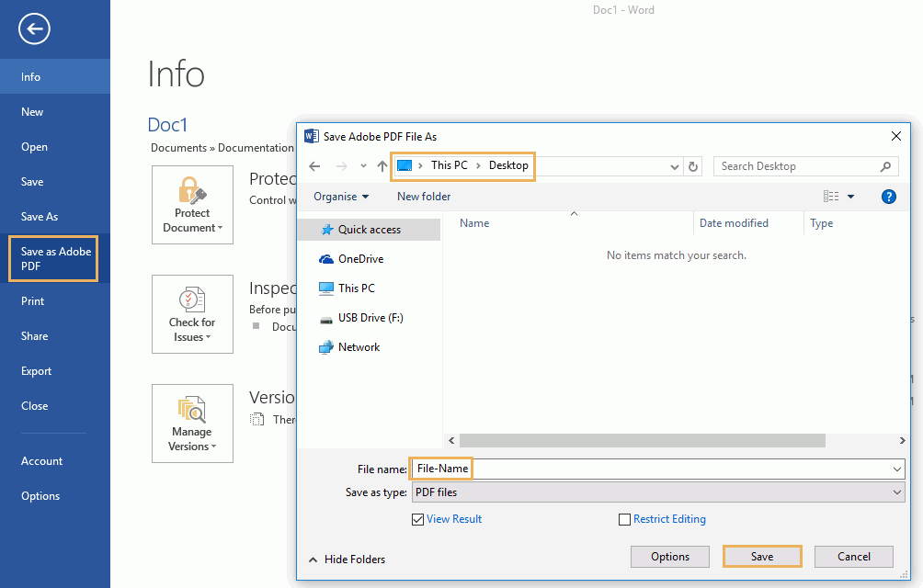
Task: Open the Save as type dropdown
Action: 658,492
